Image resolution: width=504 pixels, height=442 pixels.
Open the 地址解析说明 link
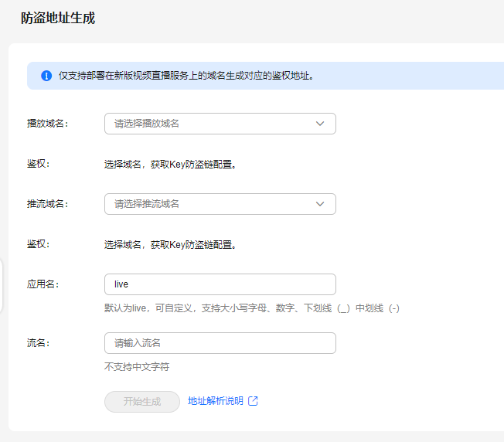[x=216, y=401]
